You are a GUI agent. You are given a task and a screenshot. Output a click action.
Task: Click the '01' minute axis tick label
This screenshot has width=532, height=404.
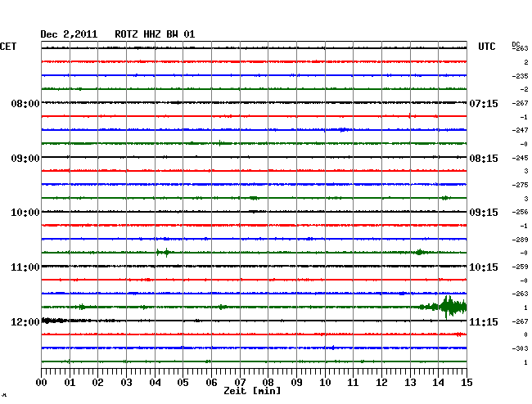click(70, 382)
